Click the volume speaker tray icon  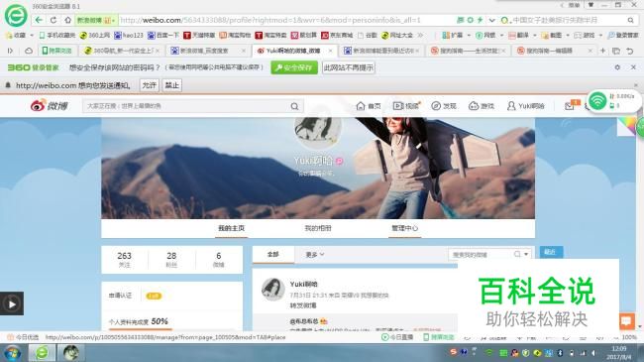pos(593,353)
